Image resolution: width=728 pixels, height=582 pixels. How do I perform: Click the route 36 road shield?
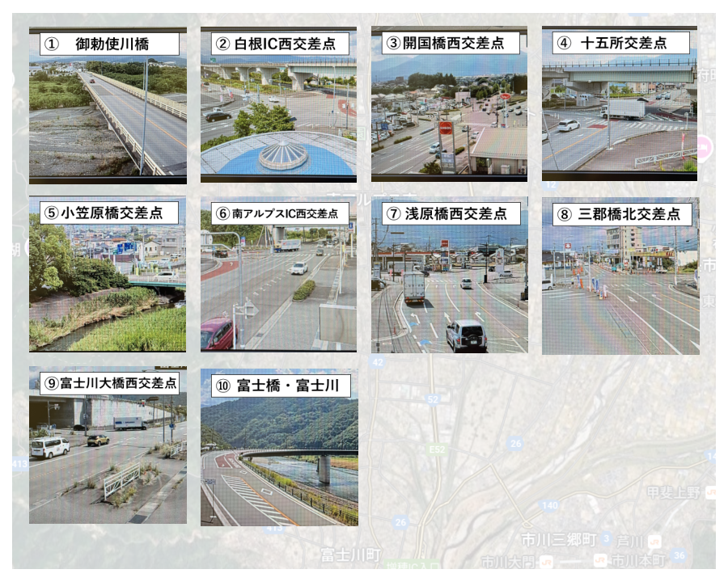coord(679,555)
